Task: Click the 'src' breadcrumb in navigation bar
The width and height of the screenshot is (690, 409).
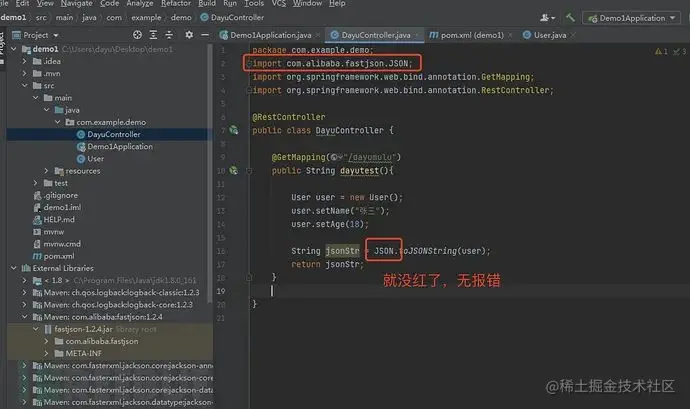Action: [x=41, y=18]
